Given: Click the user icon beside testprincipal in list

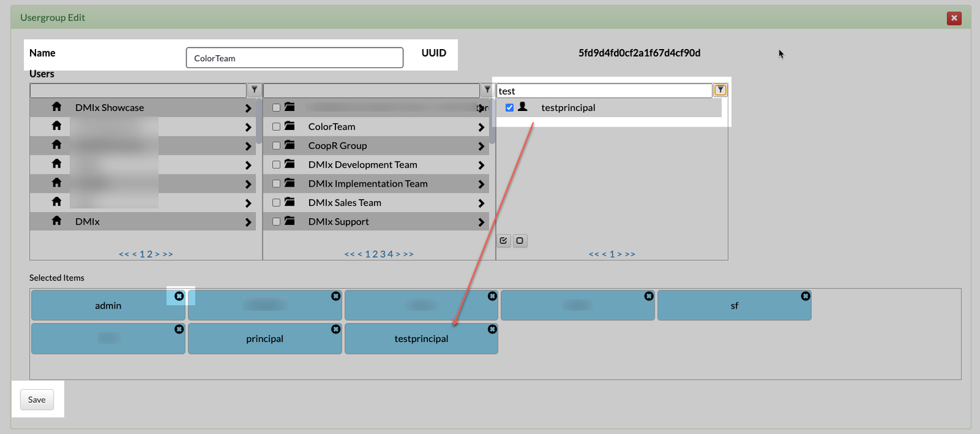Looking at the screenshot, I should (x=523, y=107).
